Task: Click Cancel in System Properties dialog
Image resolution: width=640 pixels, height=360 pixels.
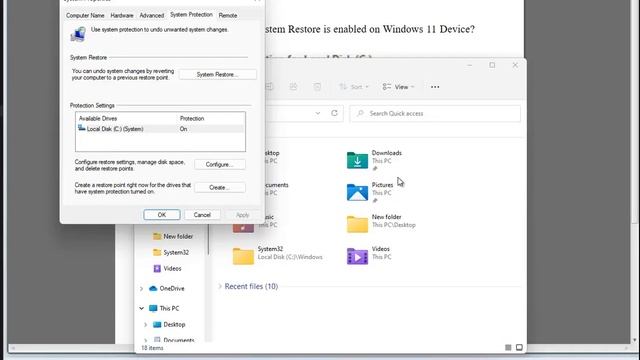Action: point(202,215)
